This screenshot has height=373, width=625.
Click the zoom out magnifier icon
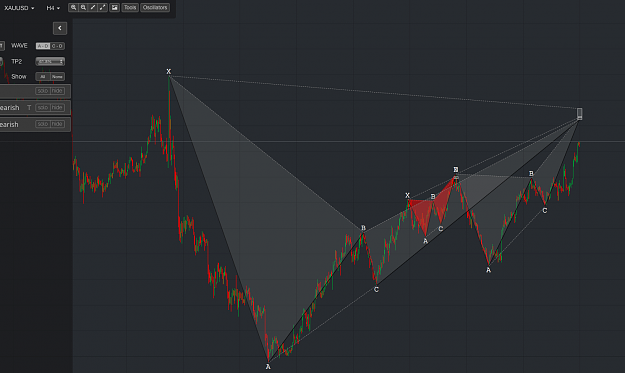[83, 8]
